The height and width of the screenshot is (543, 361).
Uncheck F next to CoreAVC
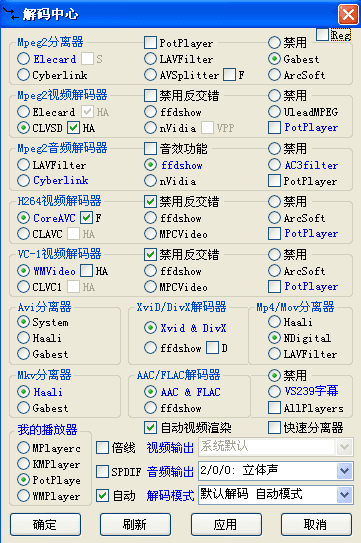click(87, 218)
